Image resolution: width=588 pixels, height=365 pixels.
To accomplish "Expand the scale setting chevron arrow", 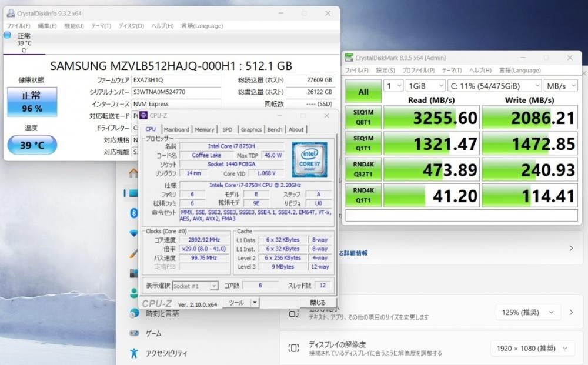I will (571, 312).
